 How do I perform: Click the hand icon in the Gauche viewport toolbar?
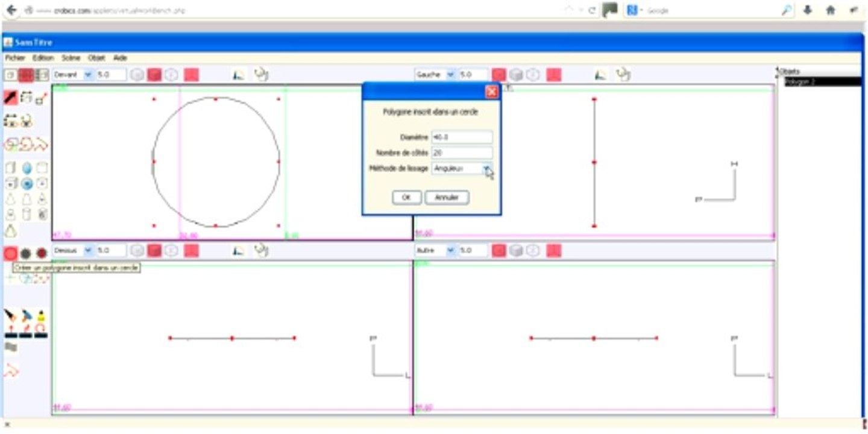click(623, 75)
